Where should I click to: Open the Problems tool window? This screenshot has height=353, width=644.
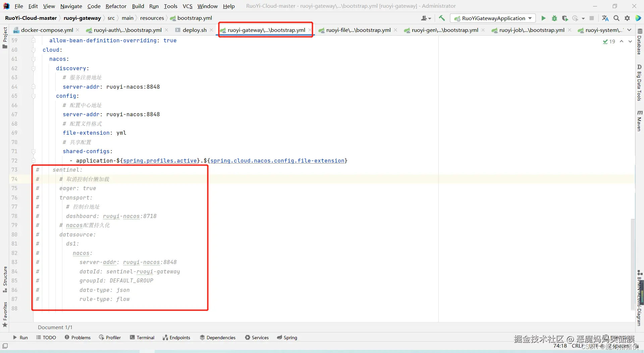click(77, 338)
